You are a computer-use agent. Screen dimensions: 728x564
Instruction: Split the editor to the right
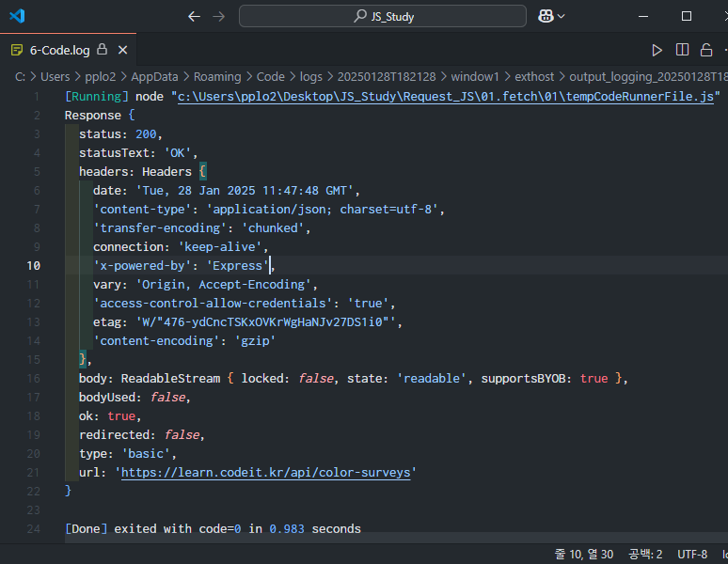[682, 50]
